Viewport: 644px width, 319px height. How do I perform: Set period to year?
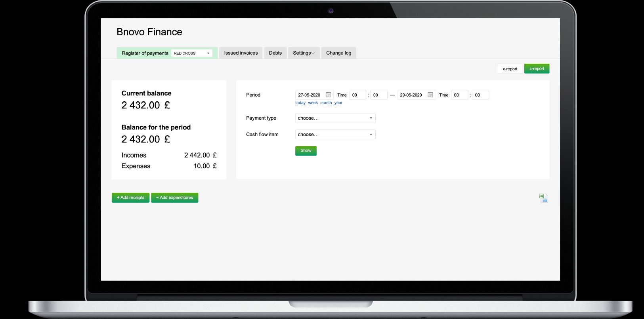338,103
